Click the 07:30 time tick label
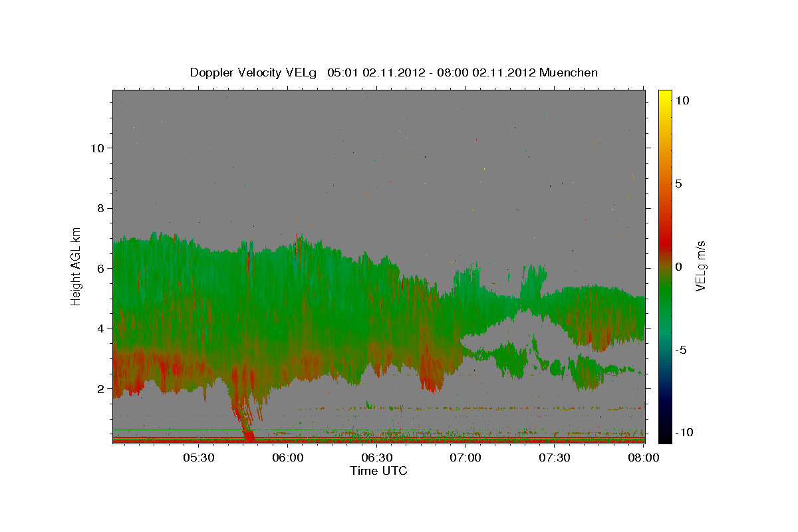 tap(555, 458)
